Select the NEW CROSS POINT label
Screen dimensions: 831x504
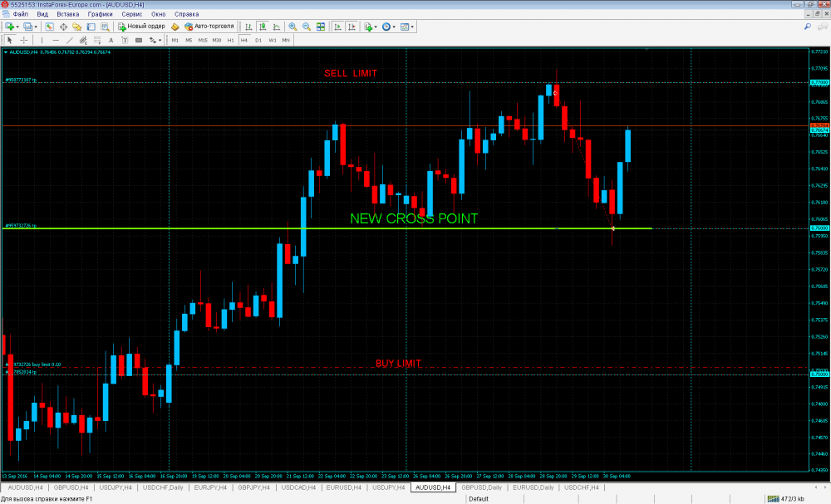point(414,218)
